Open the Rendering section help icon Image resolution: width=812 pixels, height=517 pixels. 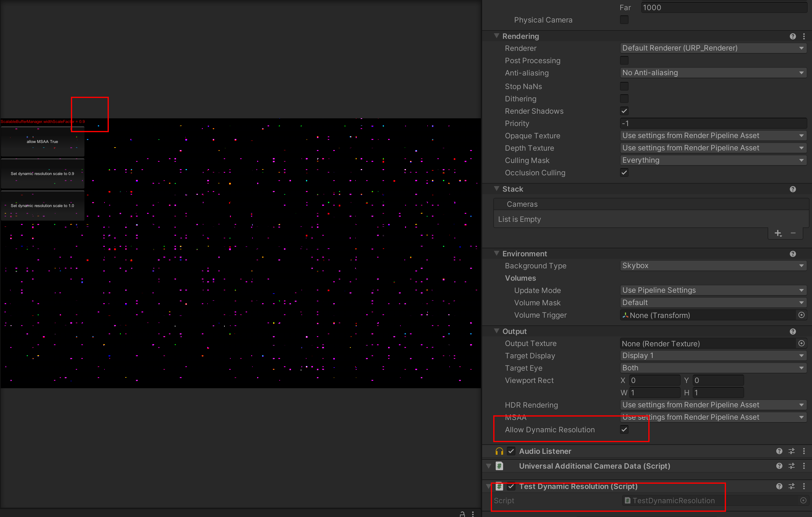click(793, 36)
